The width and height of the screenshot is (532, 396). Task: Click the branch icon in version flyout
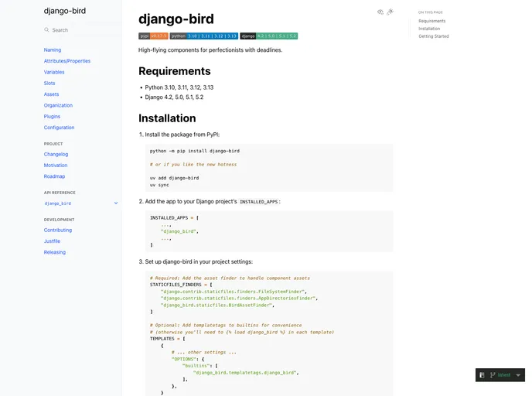(493, 375)
